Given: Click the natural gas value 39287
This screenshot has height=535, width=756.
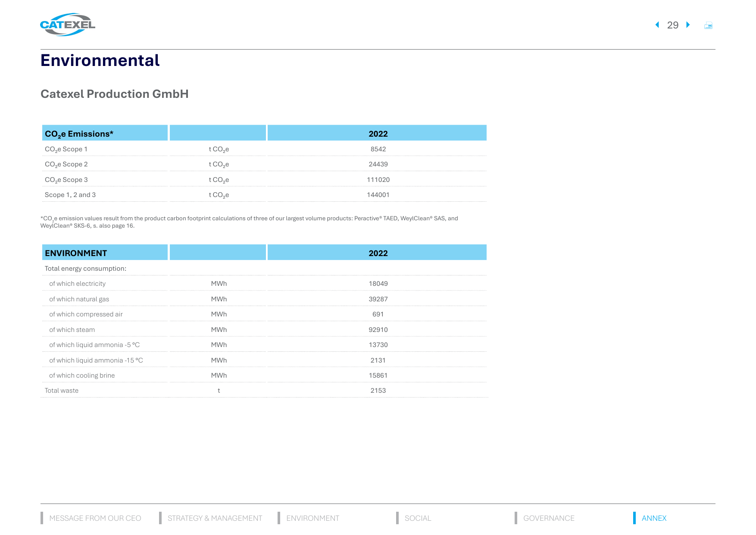Looking at the screenshot, I should pyautogui.click(x=378, y=299).
